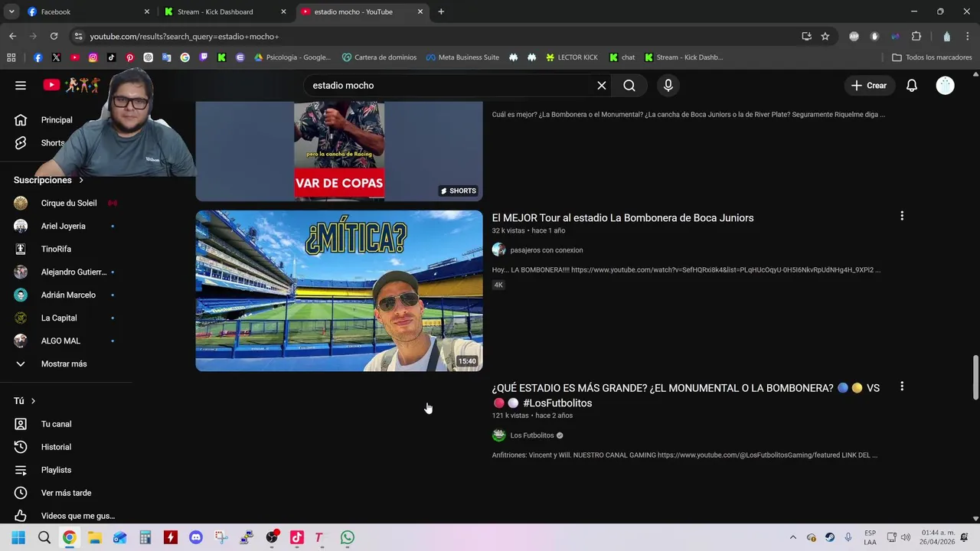Open Chrome tab search dropdown

click(11, 11)
